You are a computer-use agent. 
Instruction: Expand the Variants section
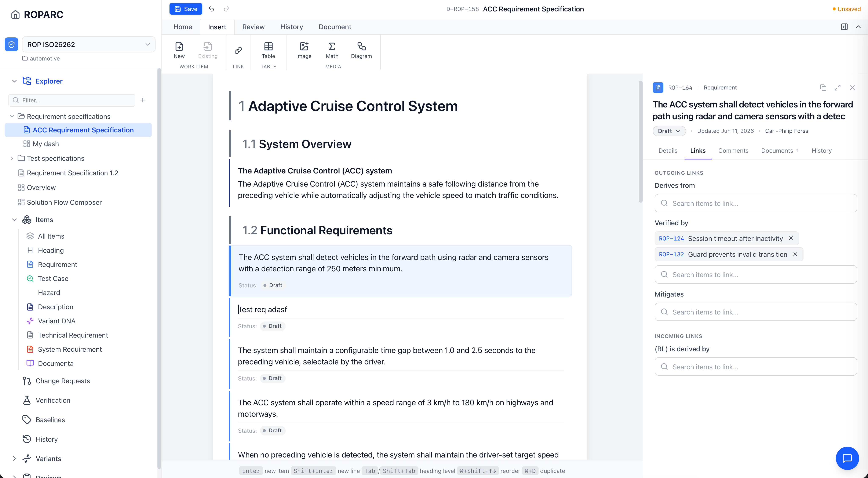click(14, 459)
